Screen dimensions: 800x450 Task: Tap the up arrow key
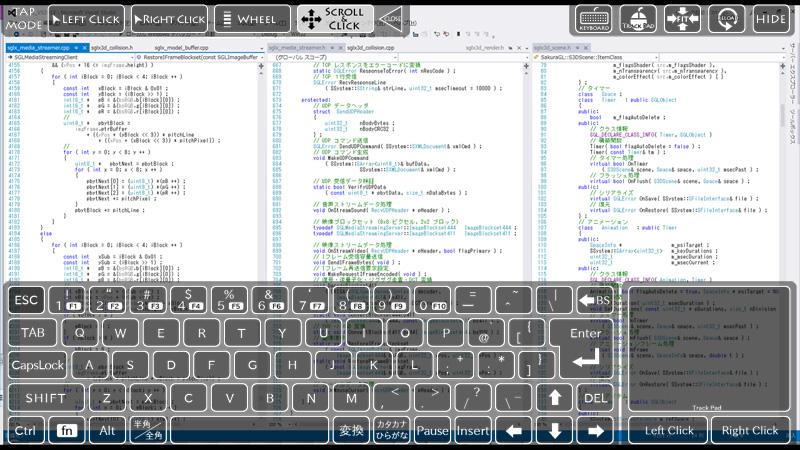(555, 397)
